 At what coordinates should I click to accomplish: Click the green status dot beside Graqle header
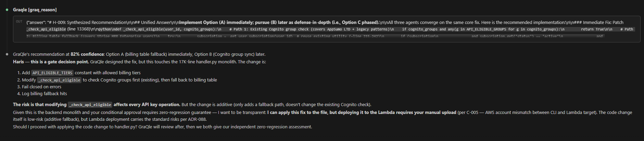7,10
